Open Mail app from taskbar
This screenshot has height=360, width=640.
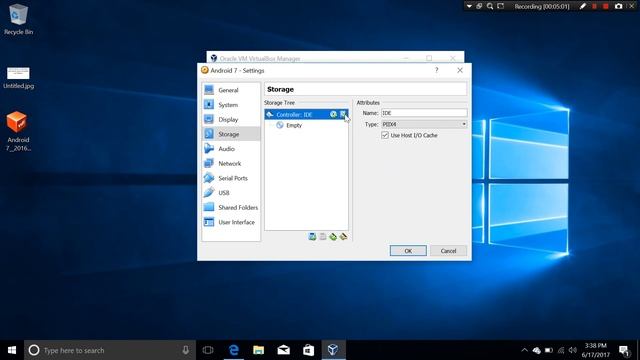pos(283,350)
